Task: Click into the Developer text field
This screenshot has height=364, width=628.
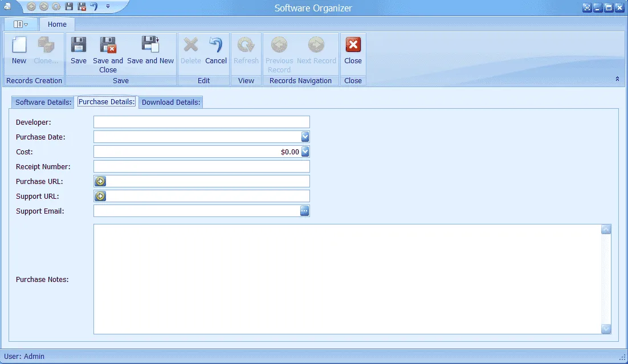Action: 201,122
